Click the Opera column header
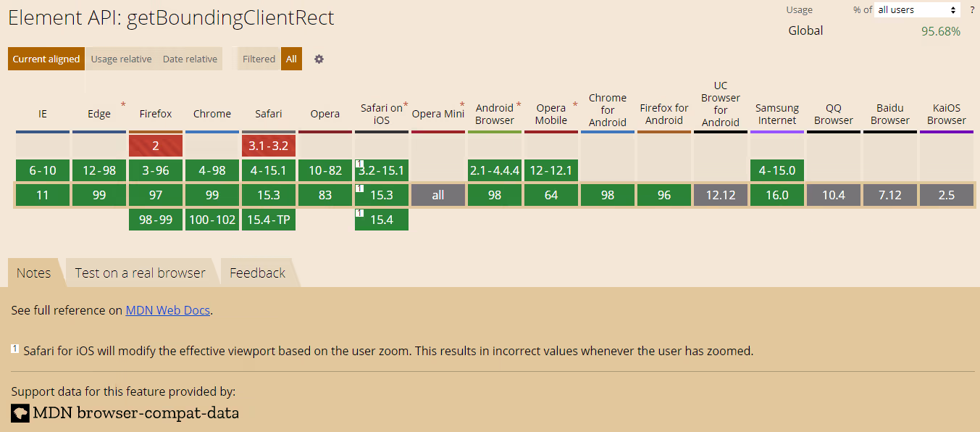980x432 pixels. coord(325,114)
